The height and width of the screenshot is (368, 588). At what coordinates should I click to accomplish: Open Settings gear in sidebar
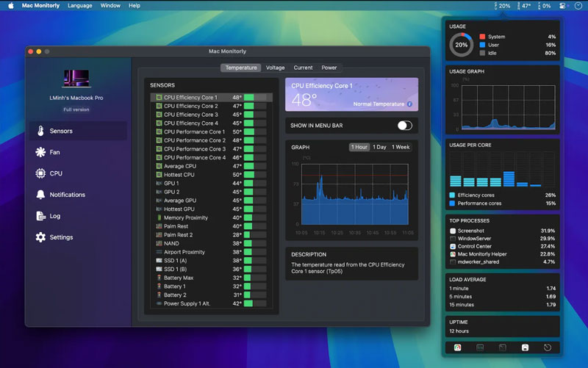61,237
